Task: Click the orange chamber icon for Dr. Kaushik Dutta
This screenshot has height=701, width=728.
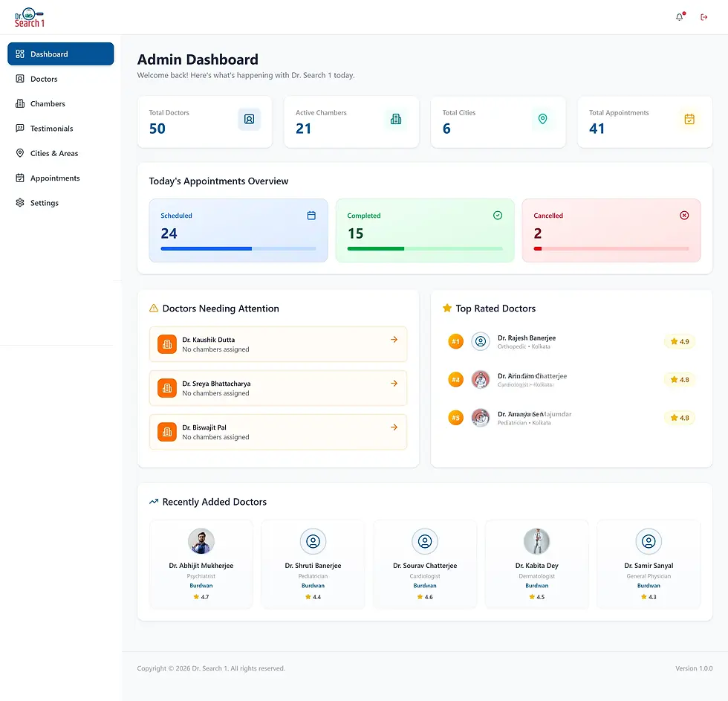Action: [x=167, y=344]
